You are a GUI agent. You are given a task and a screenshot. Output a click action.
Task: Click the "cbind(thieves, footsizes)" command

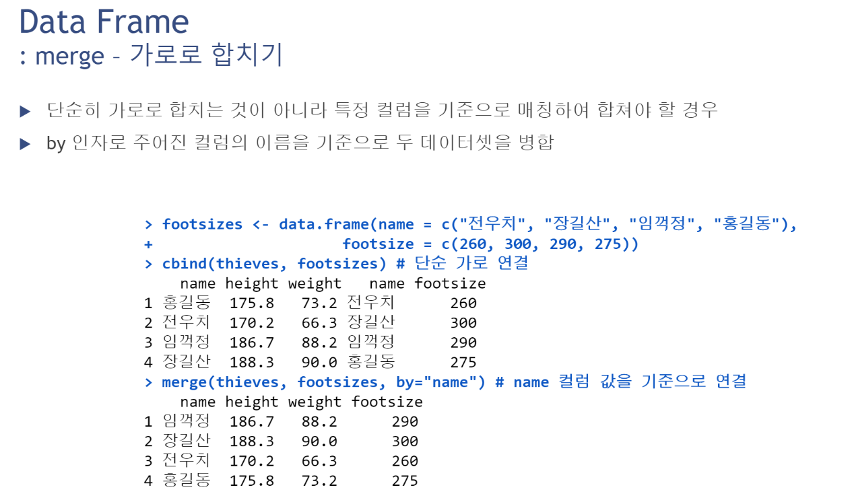point(273,264)
